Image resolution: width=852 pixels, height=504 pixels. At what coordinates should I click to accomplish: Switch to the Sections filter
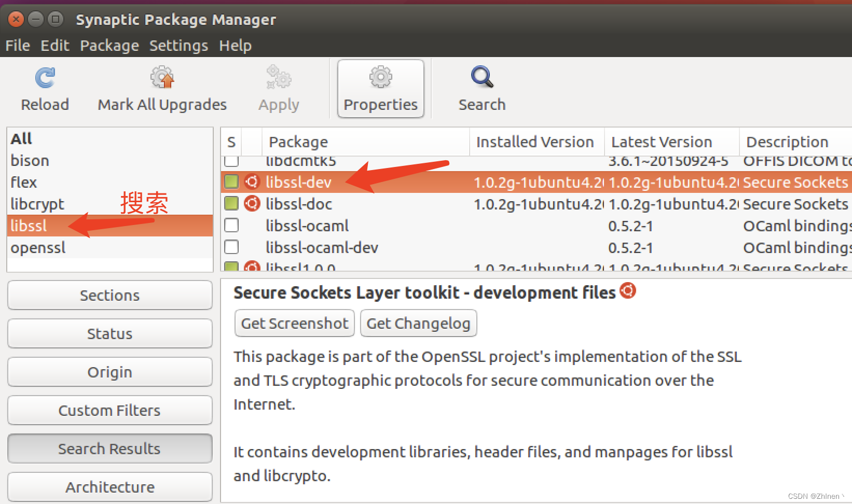110,295
